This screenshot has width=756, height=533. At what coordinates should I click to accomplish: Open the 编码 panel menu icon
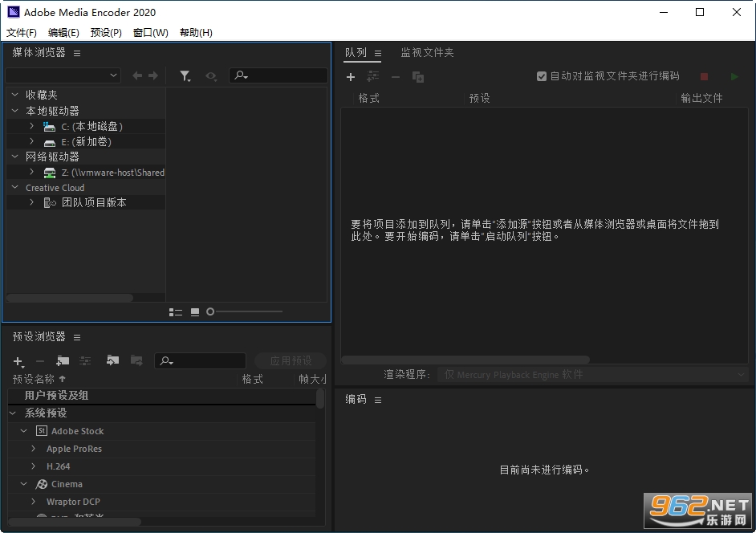(378, 400)
